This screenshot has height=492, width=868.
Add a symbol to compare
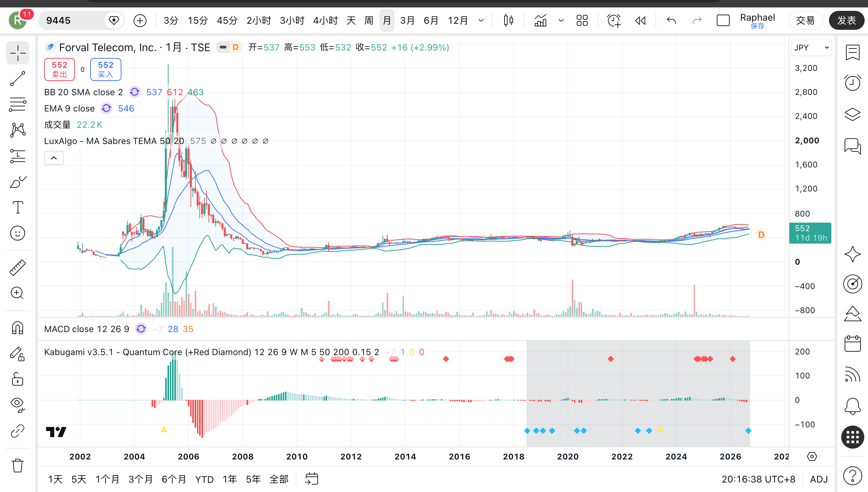[x=140, y=21]
